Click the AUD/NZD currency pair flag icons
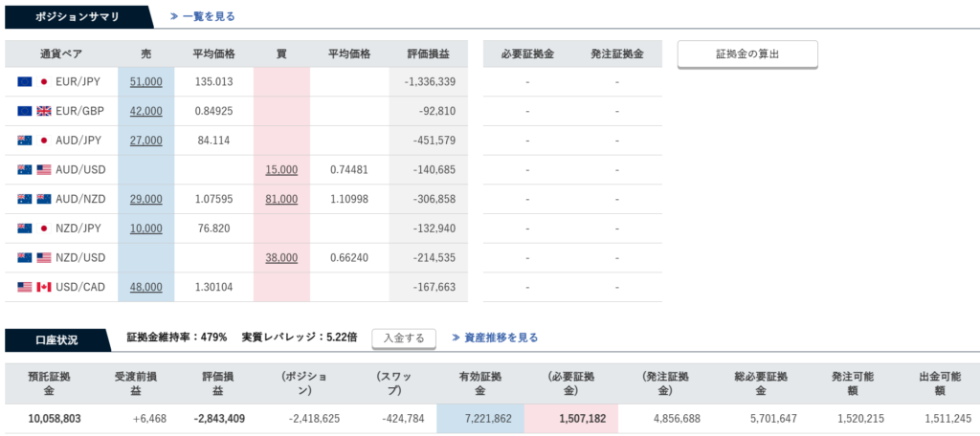 click(x=33, y=199)
